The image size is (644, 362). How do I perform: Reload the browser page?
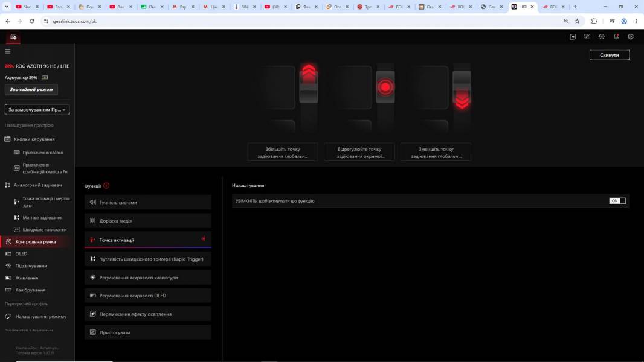31,21
